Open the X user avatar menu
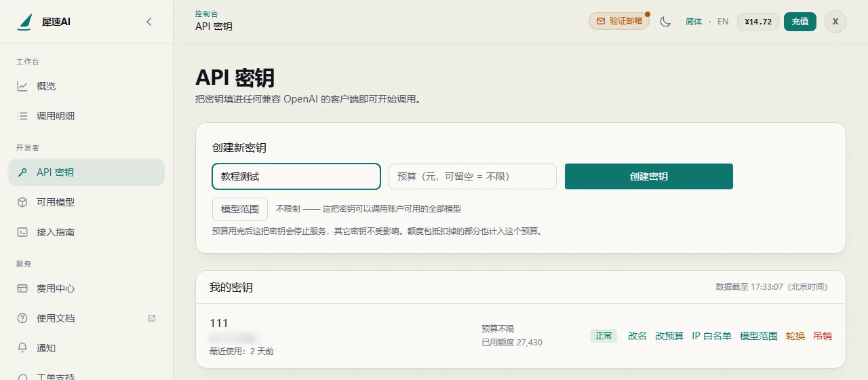Image resolution: width=868 pixels, height=380 pixels. pos(835,22)
